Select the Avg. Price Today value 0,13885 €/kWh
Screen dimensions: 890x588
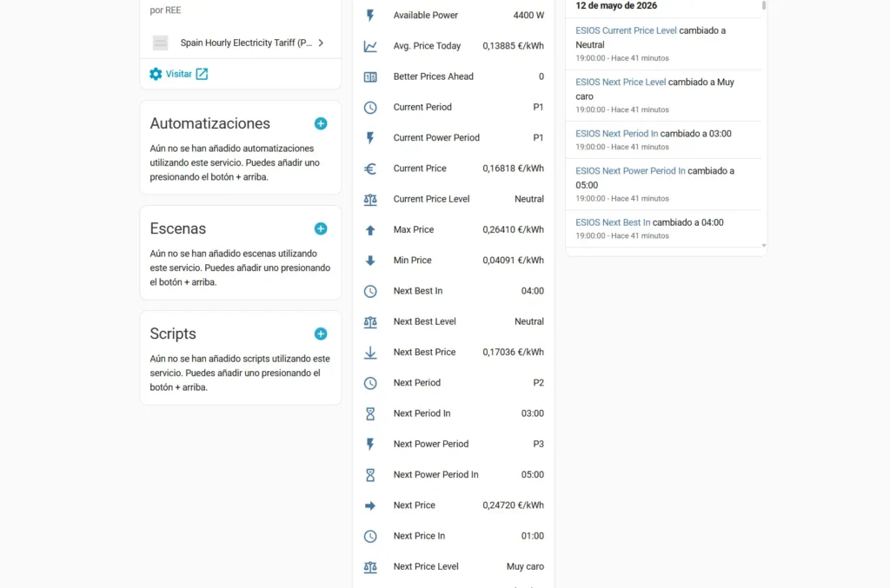coord(513,46)
